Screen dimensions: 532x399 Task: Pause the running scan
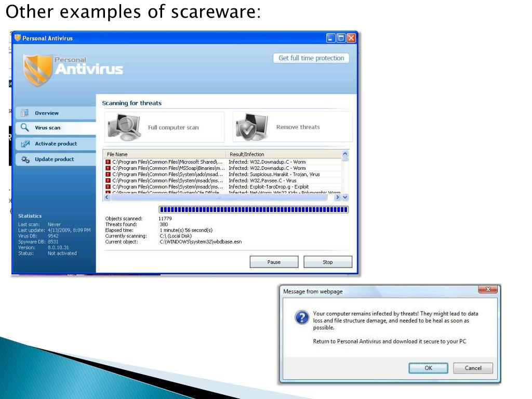coord(274,262)
